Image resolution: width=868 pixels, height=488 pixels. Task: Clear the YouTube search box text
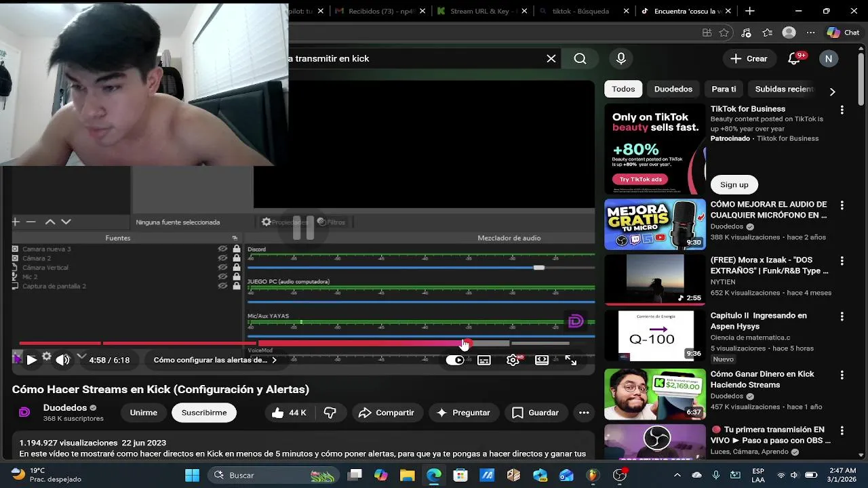[551, 58]
